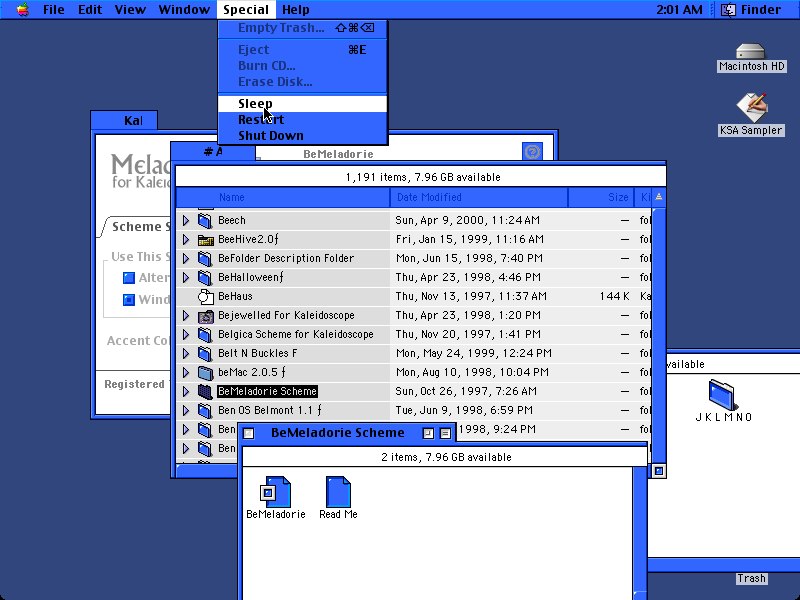Open the View menu

click(130, 9)
